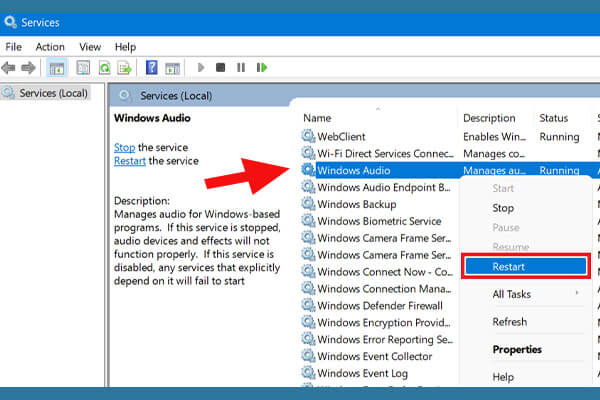Select the Windows Defender Firewall row

click(379, 305)
